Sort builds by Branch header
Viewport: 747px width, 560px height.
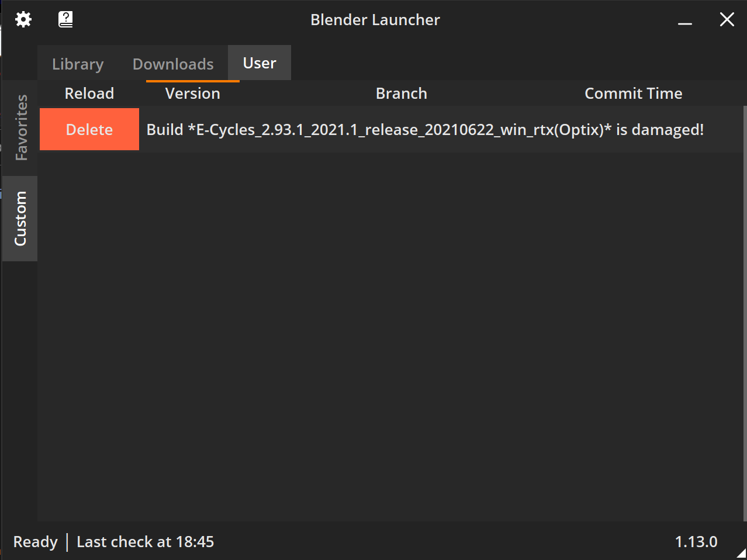click(x=402, y=94)
